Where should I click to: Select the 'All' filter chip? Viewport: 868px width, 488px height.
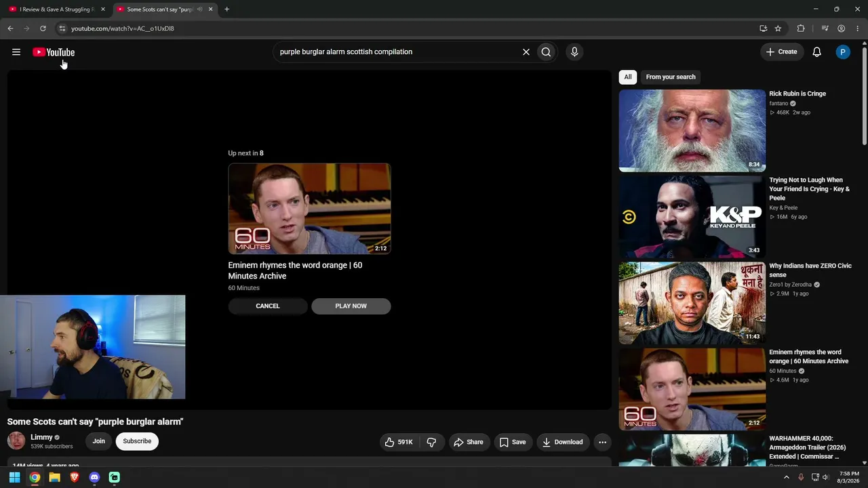coord(628,77)
